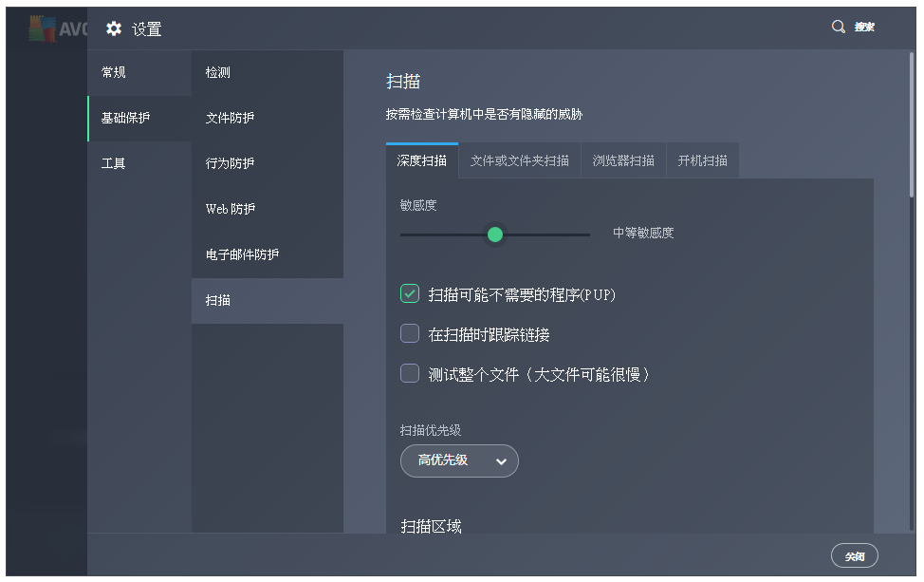Click the settings gear icon

click(114, 28)
